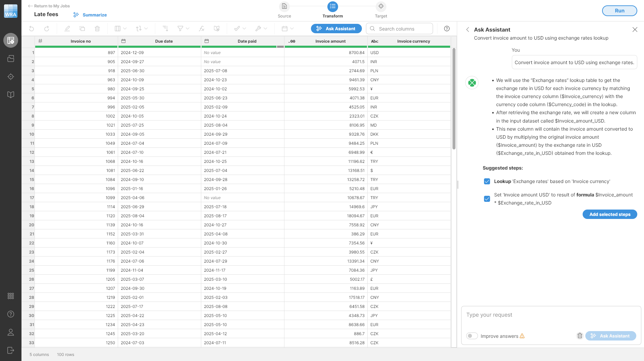Screen dimensions: 644x361
Task: Uncheck the Lookup 'Exchange rates' step
Action: coord(487,181)
